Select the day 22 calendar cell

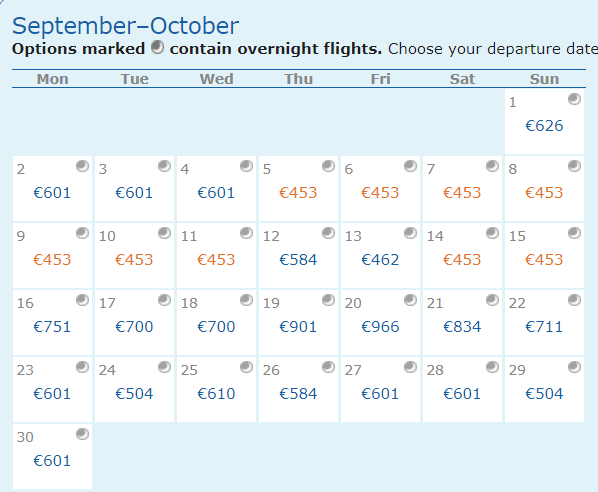tap(544, 323)
